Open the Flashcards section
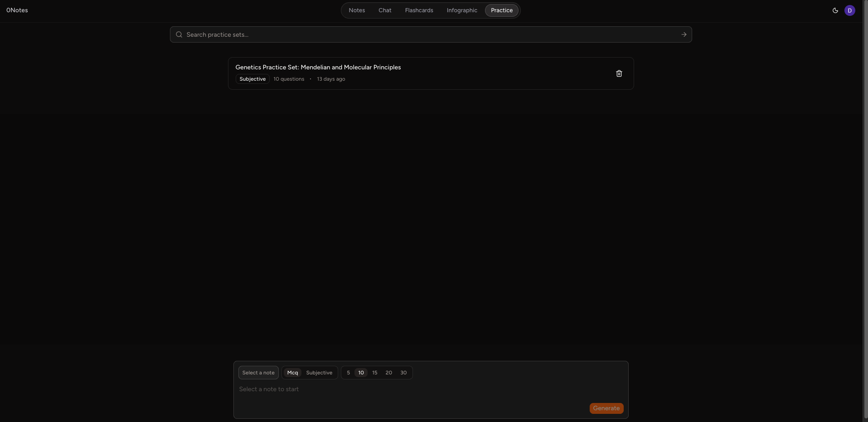 pyautogui.click(x=419, y=10)
